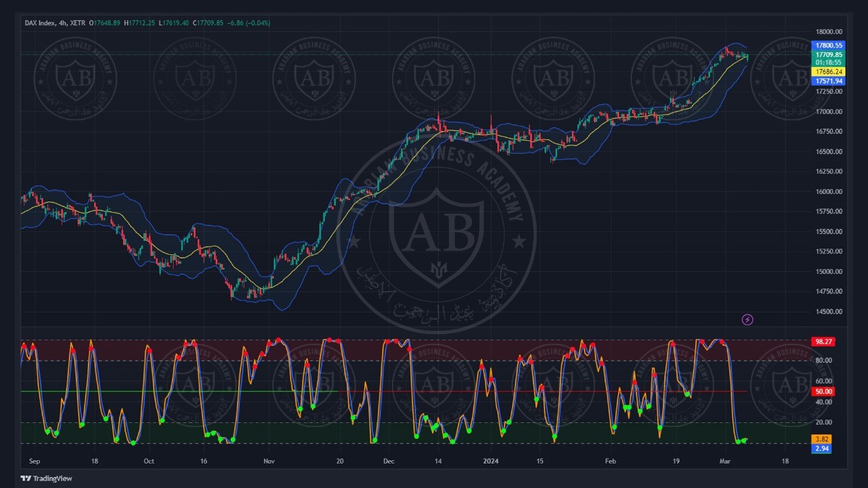The width and height of the screenshot is (868, 488).
Task: Click the 01:18:55 bar countdown timer
Action: (828, 62)
